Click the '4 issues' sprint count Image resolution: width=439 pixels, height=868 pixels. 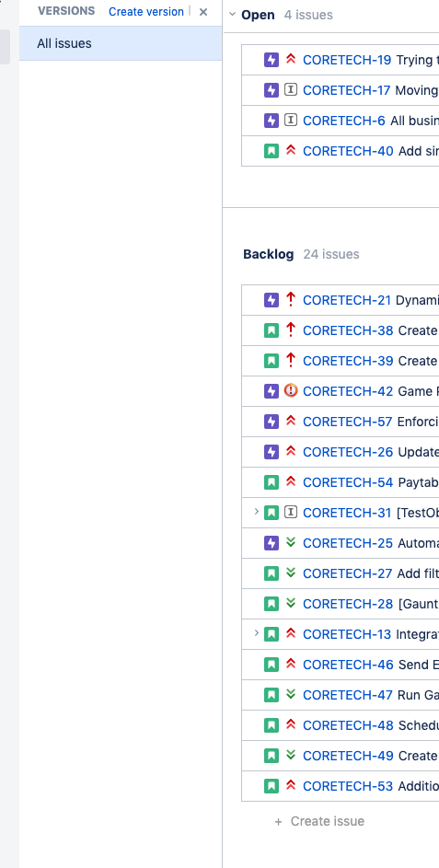[x=308, y=15]
